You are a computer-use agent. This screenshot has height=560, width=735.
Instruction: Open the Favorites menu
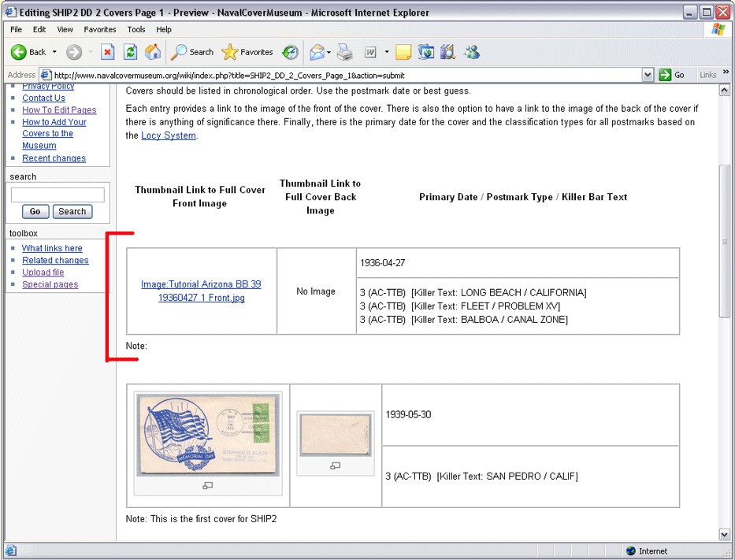100,29
